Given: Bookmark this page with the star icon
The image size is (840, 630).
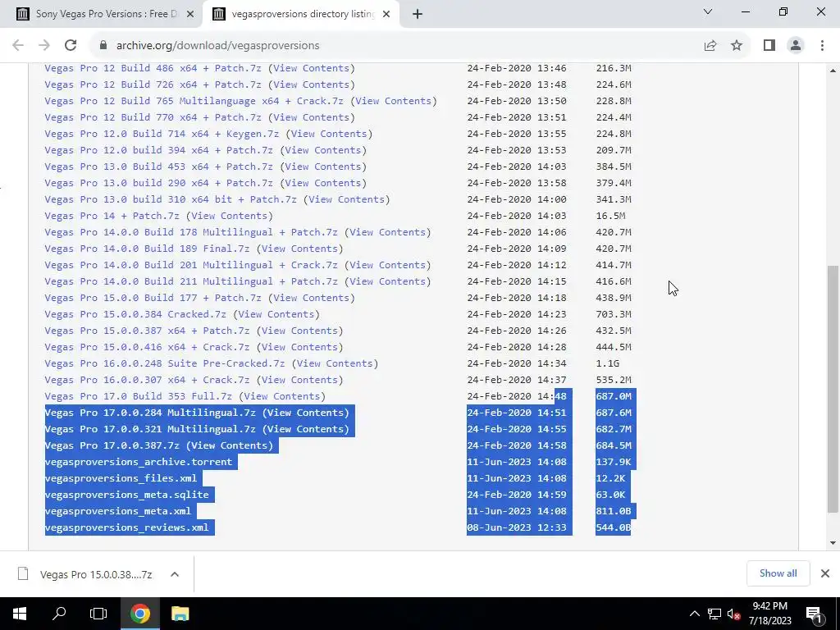Looking at the screenshot, I should point(737,46).
